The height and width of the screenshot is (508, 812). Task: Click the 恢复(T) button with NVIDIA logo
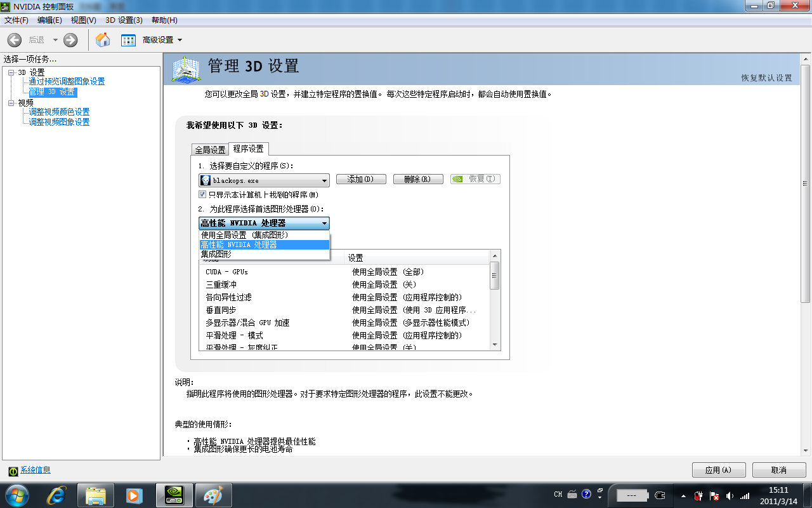(475, 179)
